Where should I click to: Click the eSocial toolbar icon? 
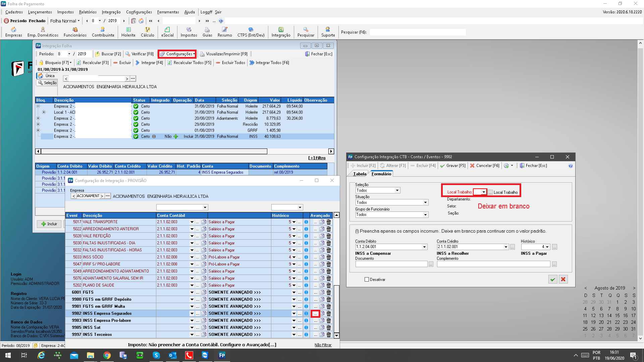tap(167, 32)
